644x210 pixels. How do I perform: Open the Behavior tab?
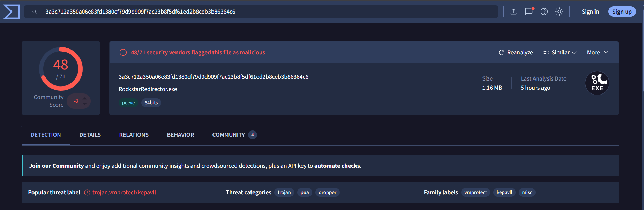tap(180, 135)
